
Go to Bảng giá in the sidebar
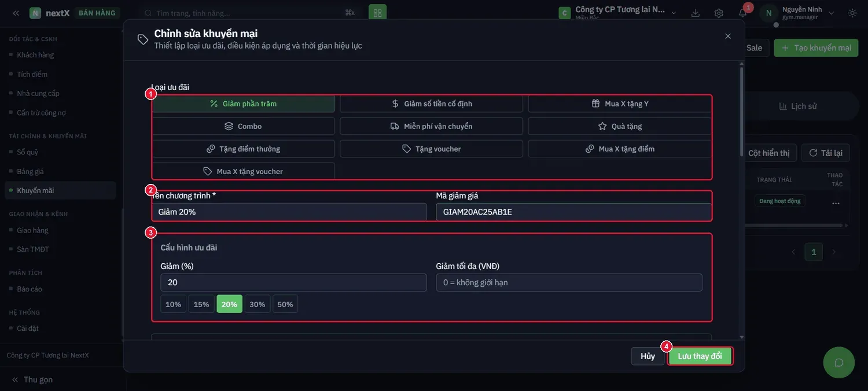[x=30, y=171]
